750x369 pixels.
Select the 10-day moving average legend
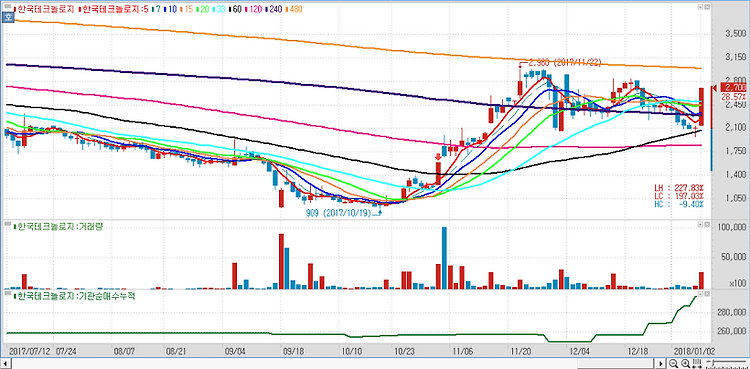[x=170, y=9]
